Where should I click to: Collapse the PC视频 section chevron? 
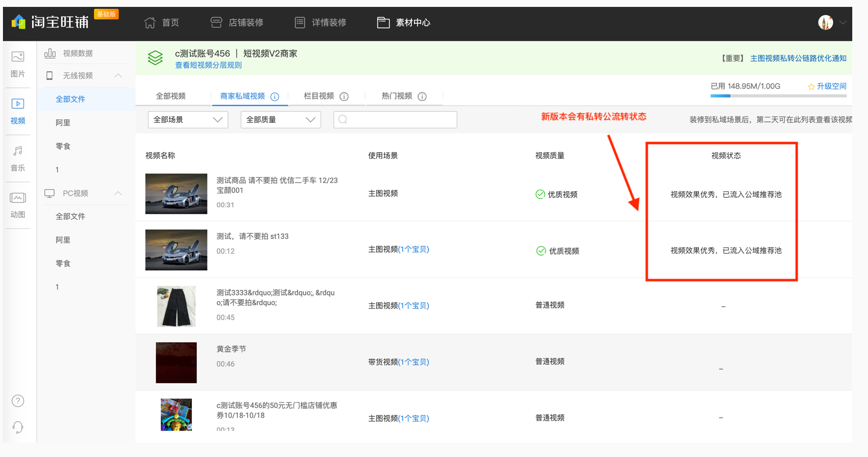(x=118, y=193)
